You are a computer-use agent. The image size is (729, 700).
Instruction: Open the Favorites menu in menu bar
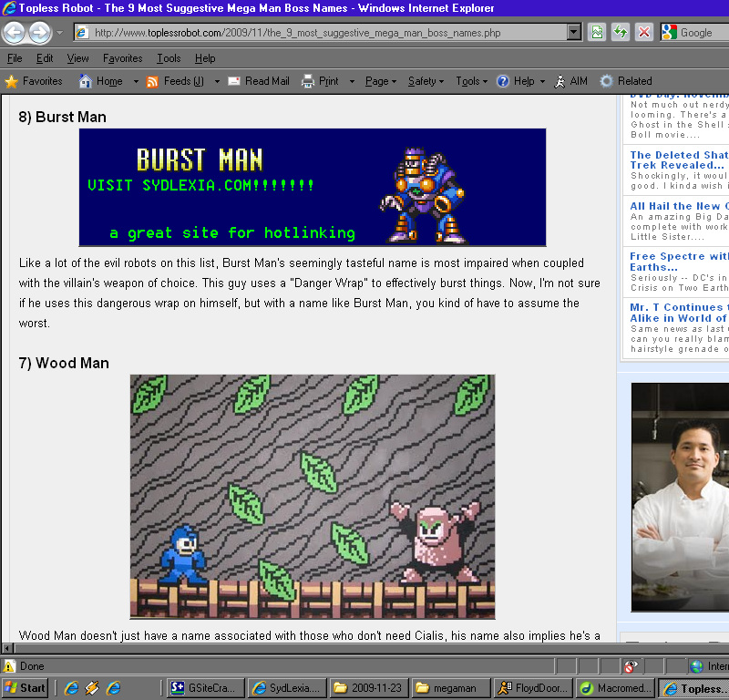123,58
